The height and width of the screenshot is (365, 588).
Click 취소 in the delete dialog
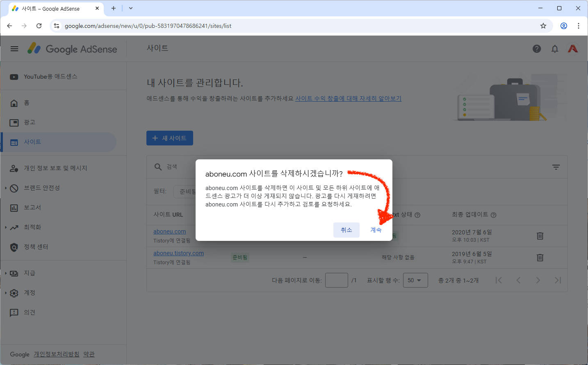[346, 230]
